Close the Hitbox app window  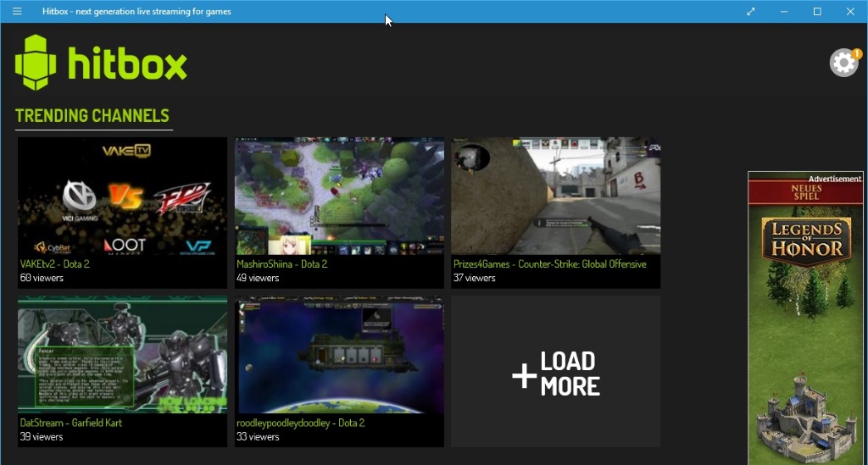click(x=850, y=11)
